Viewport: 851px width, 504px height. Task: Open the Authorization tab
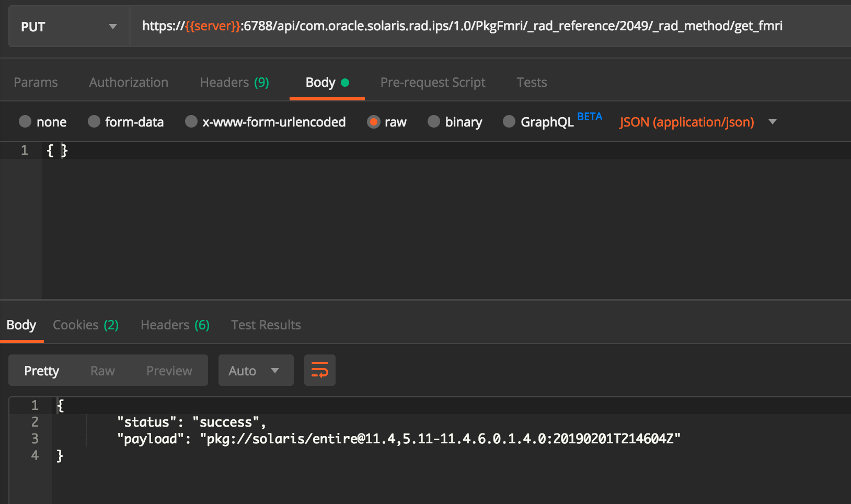[129, 82]
